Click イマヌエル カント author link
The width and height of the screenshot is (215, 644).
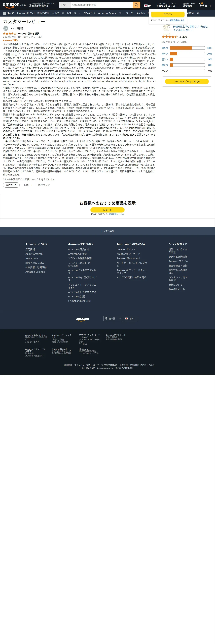183,30
